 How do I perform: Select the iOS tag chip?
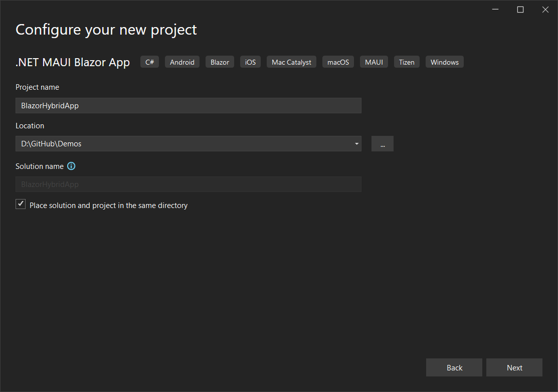click(x=250, y=62)
